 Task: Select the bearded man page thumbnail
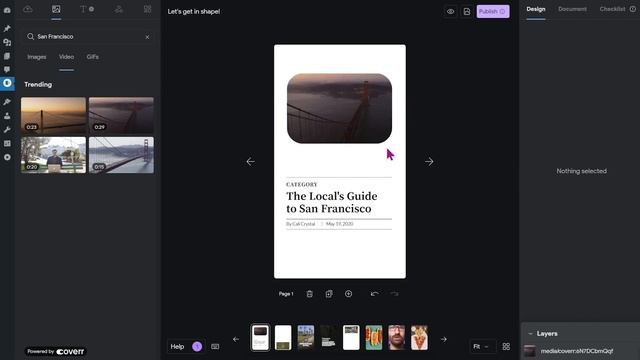coord(396,338)
